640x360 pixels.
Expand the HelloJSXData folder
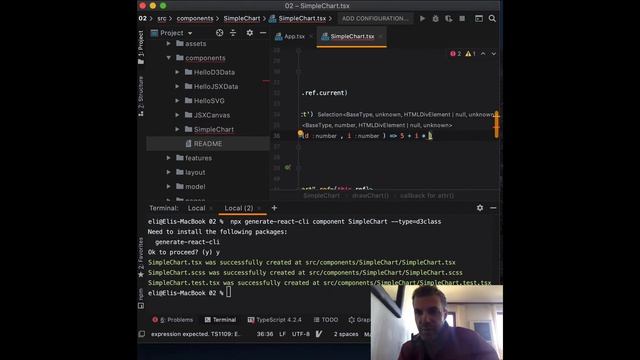(177, 87)
